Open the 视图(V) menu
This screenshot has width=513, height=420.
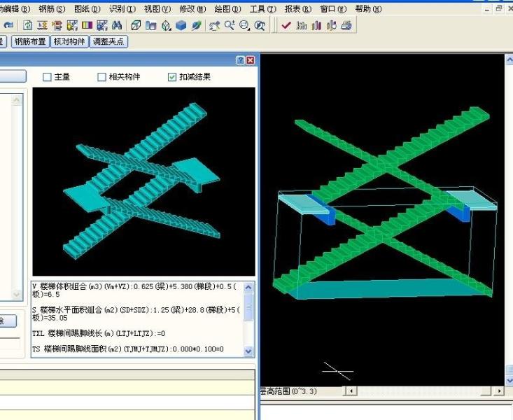(x=157, y=9)
